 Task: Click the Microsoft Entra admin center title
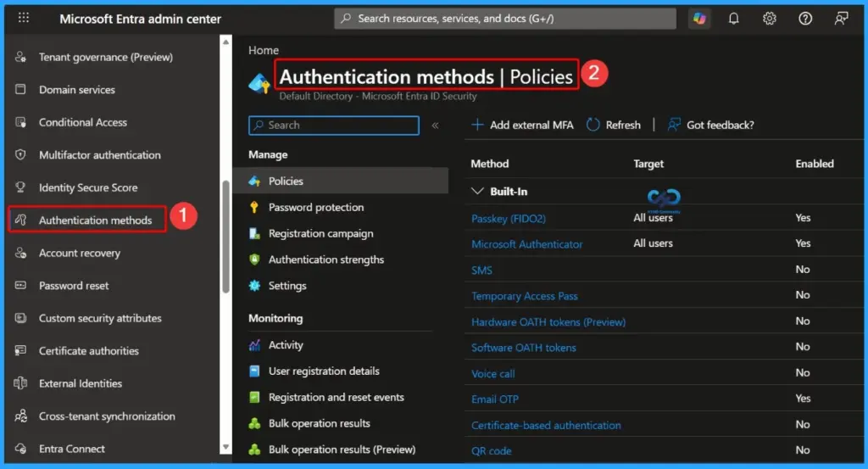pos(140,19)
